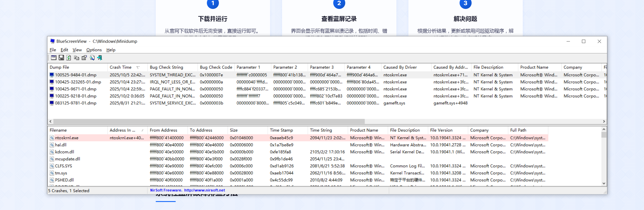Sort lower pane by Filename column header
The height and width of the screenshot is (210, 644).
pyautogui.click(x=77, y=130)
